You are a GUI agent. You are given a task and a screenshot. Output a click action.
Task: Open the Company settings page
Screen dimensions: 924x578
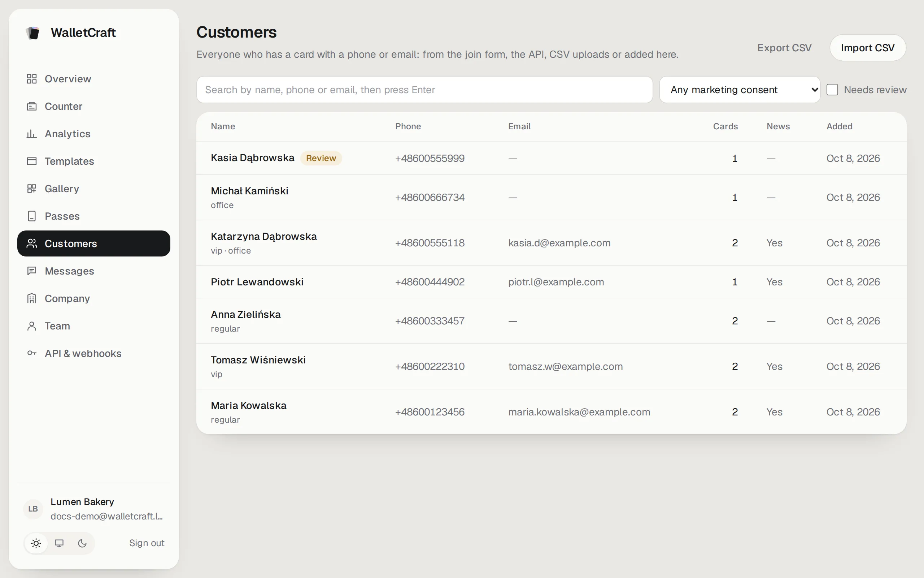[93, 298]
